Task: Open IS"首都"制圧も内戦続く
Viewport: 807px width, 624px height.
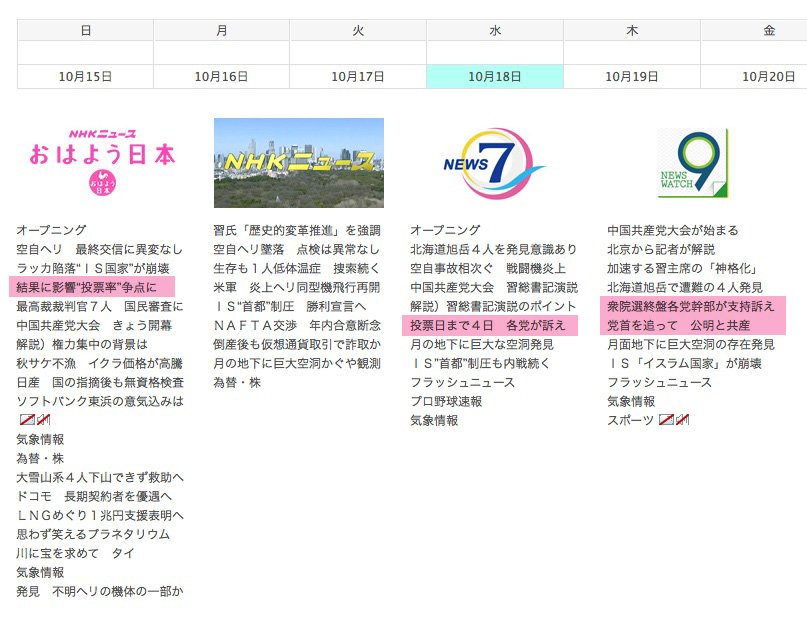Action: (x=480, y=363)
